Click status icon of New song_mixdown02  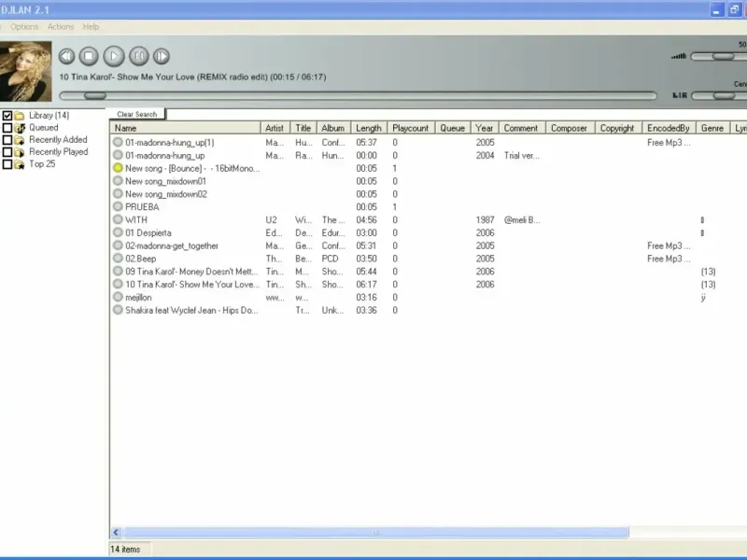118,193
